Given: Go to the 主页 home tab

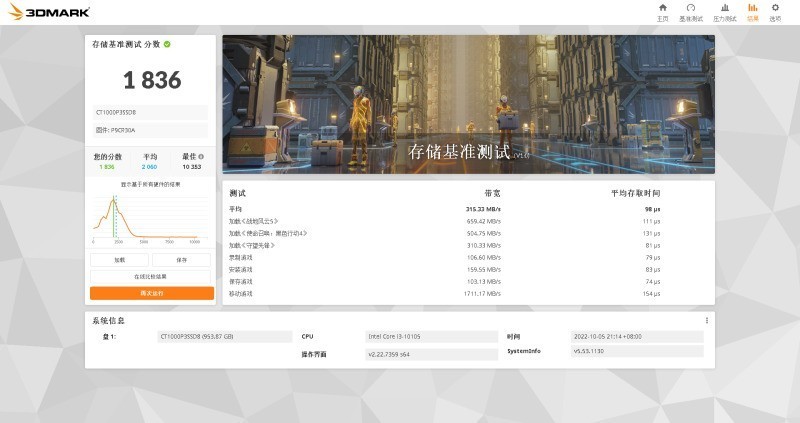Looking at the screenshot, I should click(x=662, y=12).
